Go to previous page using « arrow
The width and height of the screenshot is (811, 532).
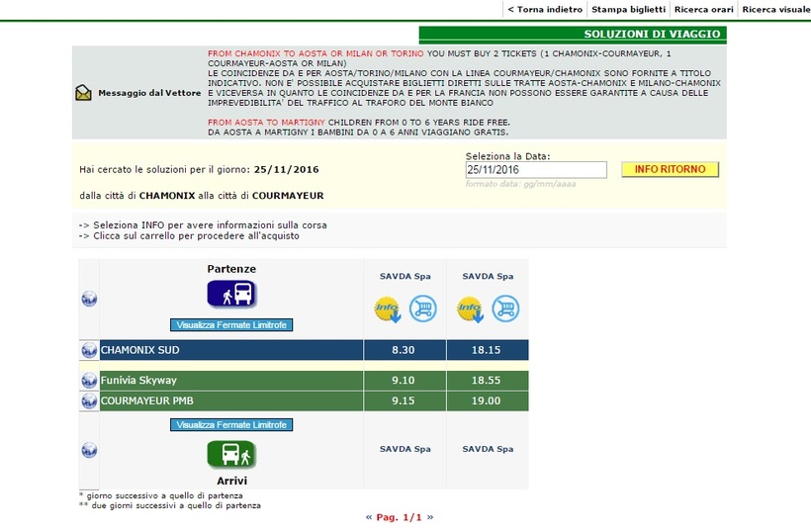point(369,517)
